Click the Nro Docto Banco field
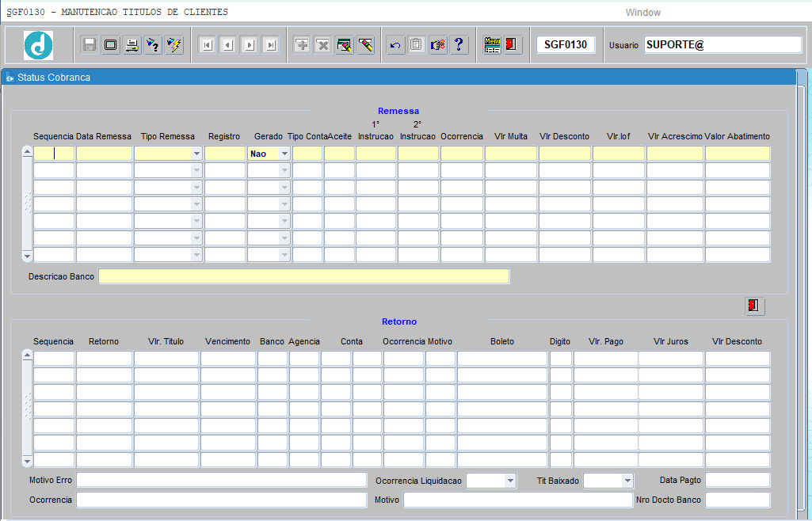 (x=738, y=500)
